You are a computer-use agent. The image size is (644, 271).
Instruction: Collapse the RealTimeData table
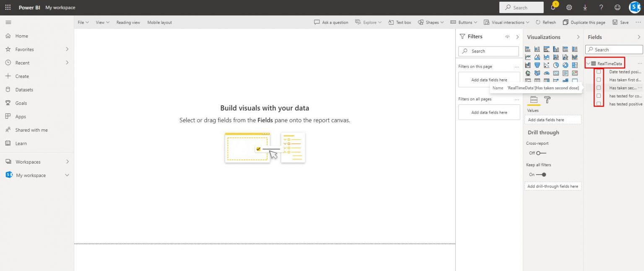pos(589,63)
